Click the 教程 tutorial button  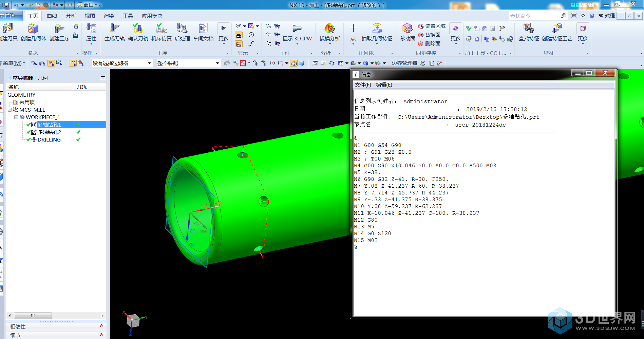(x=607, y=16)
